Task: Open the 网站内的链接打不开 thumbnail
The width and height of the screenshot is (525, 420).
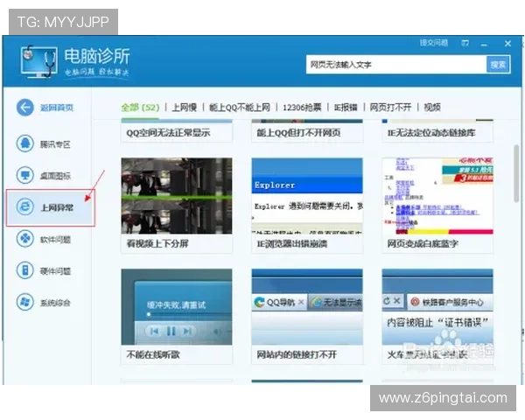Action: click(x=307, y=306)
